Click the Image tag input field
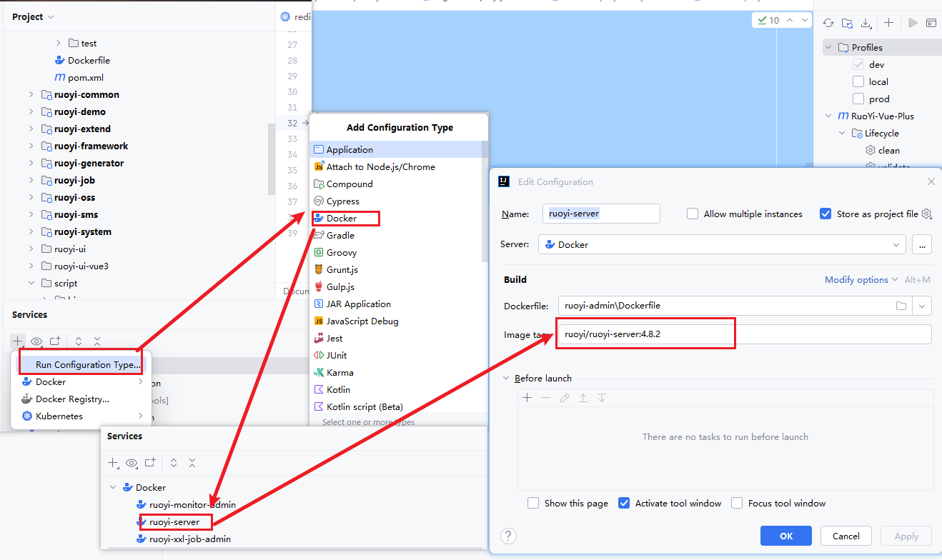The image size is (942, 560). pos(745,334)
